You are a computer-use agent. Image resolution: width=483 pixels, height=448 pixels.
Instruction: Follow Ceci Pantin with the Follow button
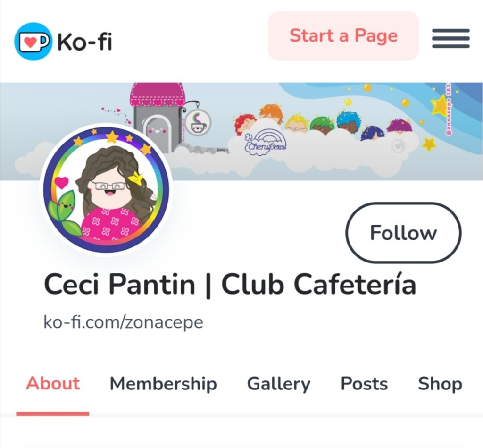(x=403, y=233)
